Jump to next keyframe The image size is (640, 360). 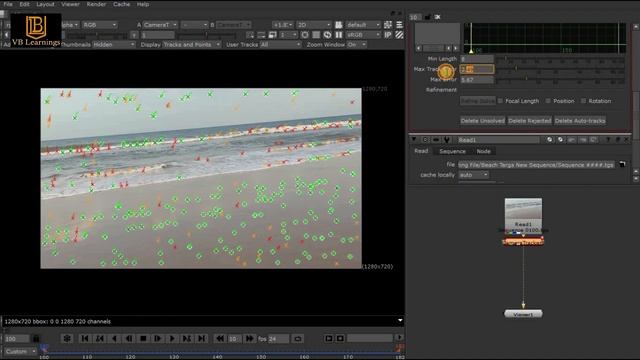point(187,338)
